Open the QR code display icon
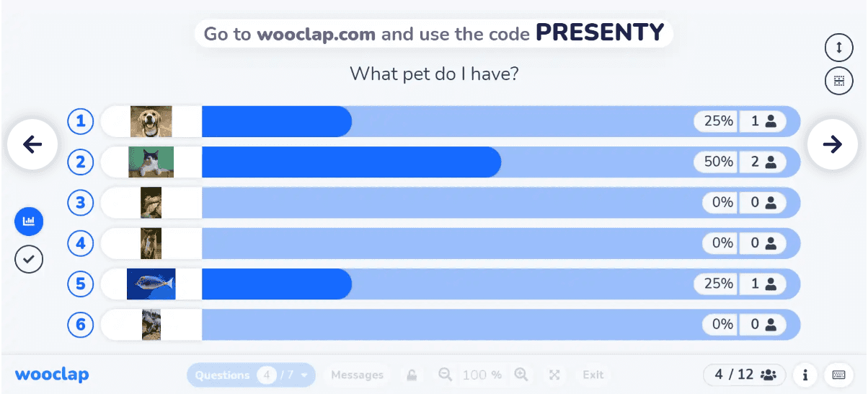The width and height of the screenshot is (868, 394). coord(838,81)
